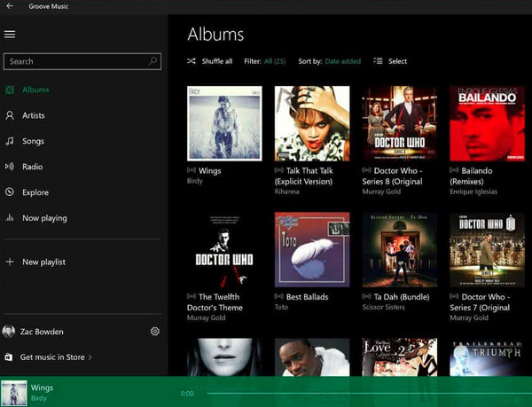Click the Select list icon
The image size is (532, 407).
coord(378,61)
